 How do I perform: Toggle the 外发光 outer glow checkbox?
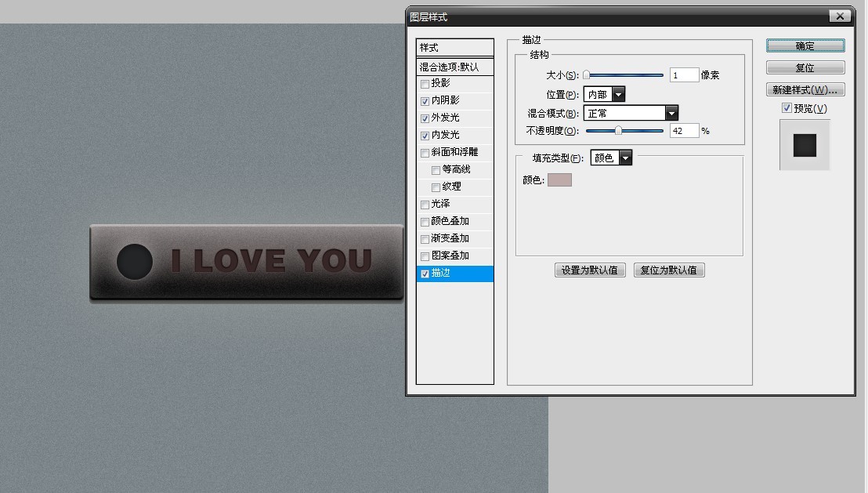425,118
